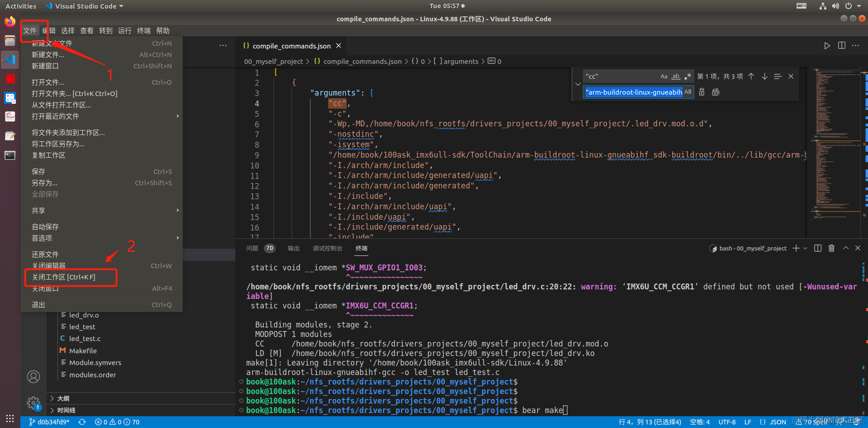Open the system power menu icon
Screen dimensions: 868x428
(x=849, y=6)
